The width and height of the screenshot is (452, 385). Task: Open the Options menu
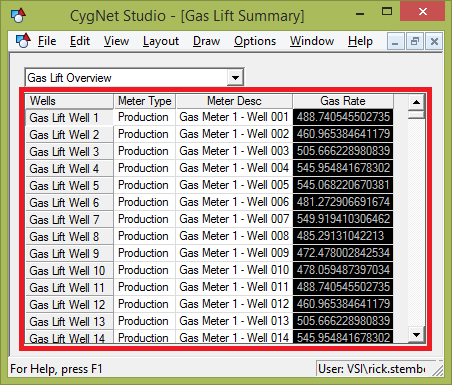click(255, 41)
